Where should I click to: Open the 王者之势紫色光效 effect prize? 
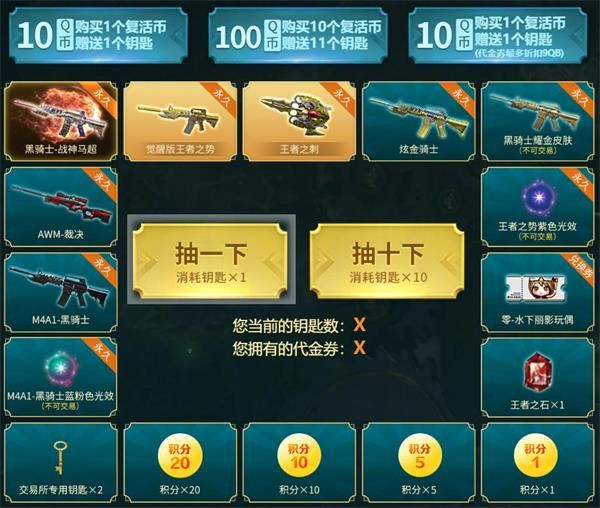click(538, 207)
